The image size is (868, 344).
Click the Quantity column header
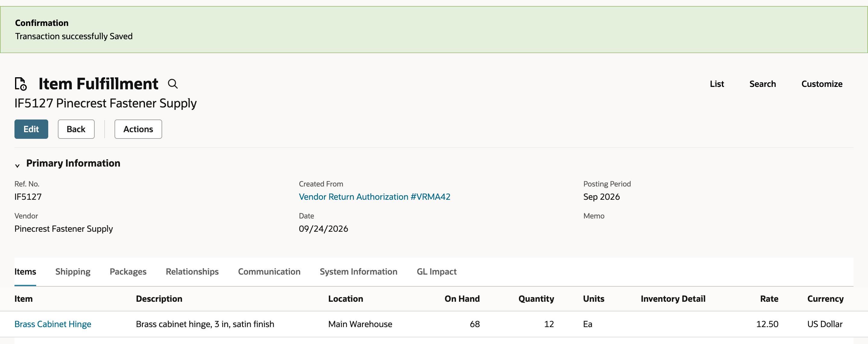(x=536, y=299)
